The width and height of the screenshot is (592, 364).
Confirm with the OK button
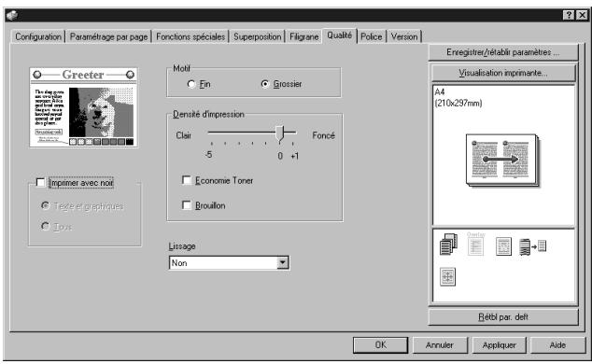(x=381, y=344)
